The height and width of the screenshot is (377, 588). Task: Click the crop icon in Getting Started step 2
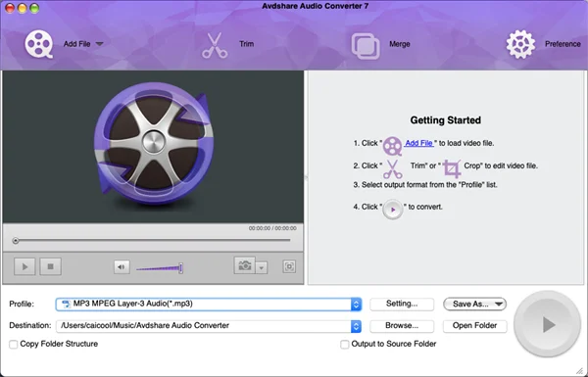pos(452,168)
